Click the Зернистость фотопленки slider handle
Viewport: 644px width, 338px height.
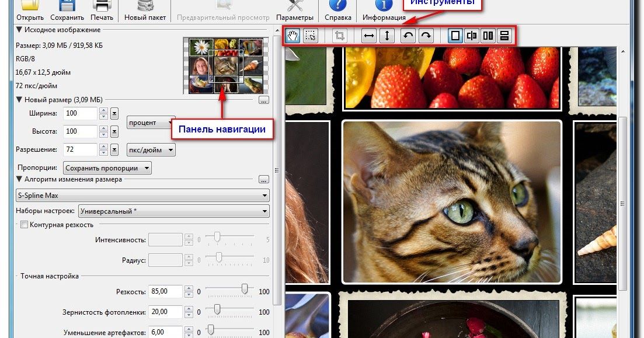click(217, 309)
